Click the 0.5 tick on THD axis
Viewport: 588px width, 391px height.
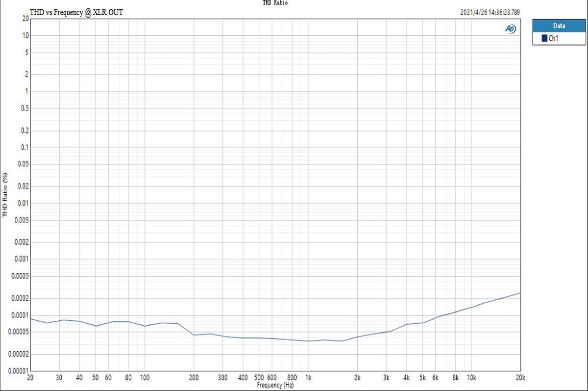pos(23,109)
